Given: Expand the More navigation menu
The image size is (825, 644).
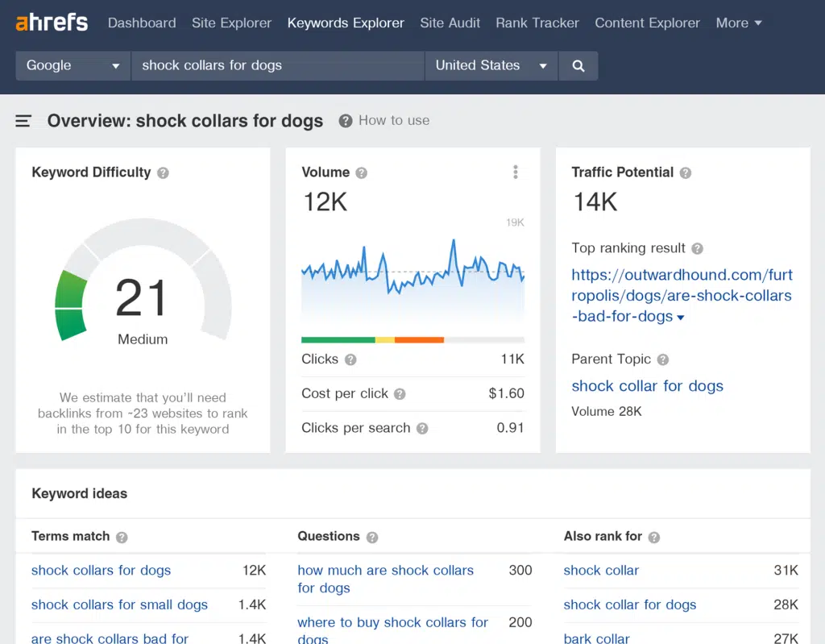Looking at the screenshot, I should click(x=738, y=23).
